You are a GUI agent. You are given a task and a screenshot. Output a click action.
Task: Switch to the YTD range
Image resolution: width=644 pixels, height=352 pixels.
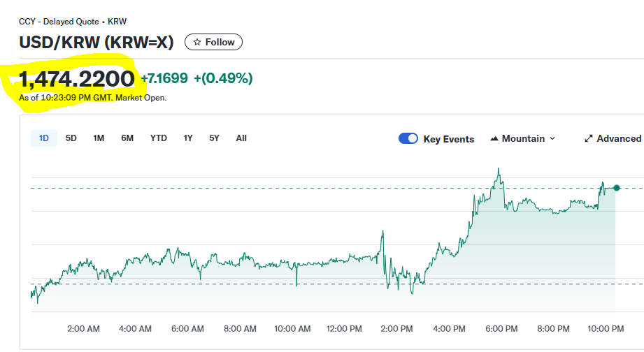point(159,138)
